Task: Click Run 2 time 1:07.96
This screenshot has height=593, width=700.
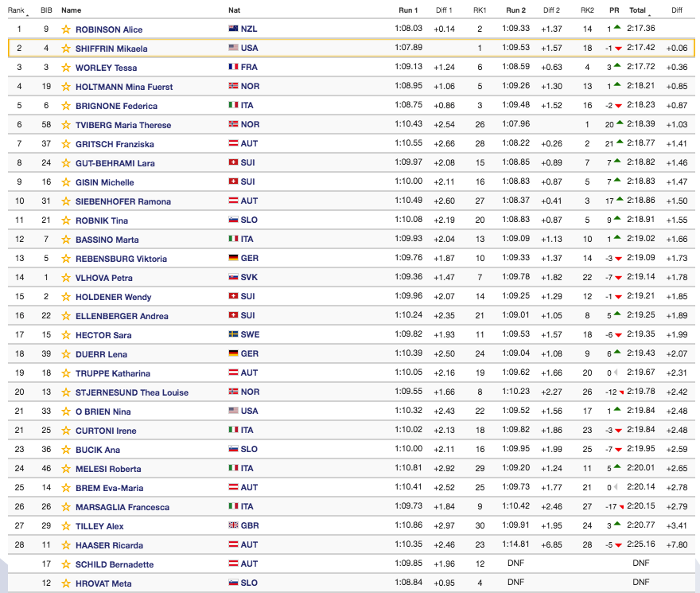Action: [x=515, y=124]
